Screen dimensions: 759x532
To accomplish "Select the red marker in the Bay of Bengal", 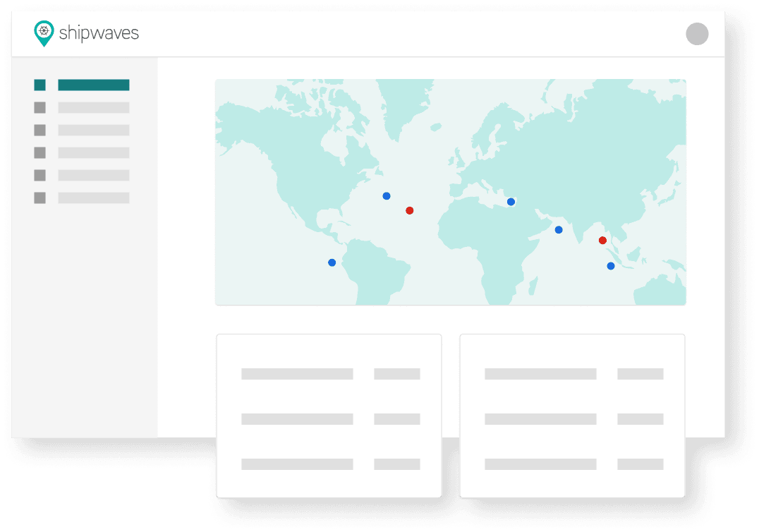I will coord(602,240).
